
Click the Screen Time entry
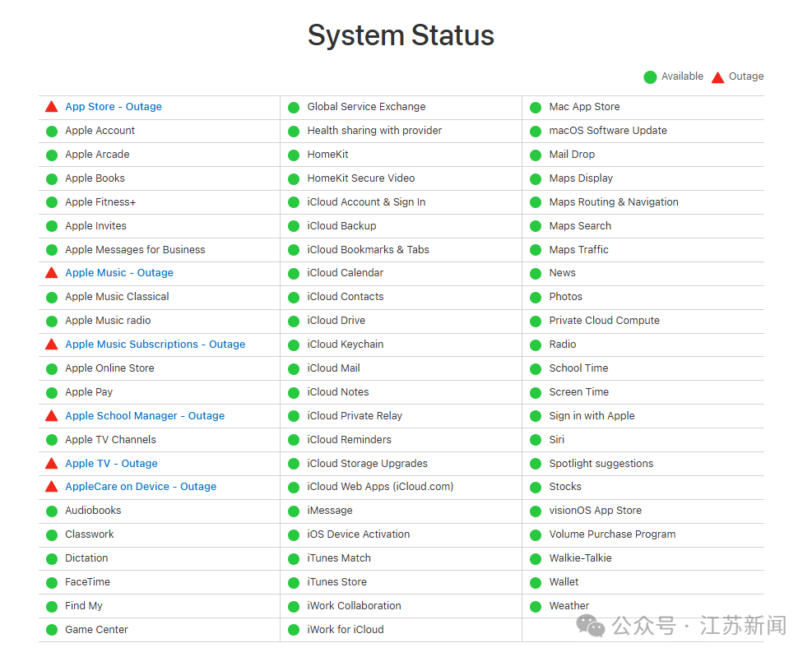(579, 392)
